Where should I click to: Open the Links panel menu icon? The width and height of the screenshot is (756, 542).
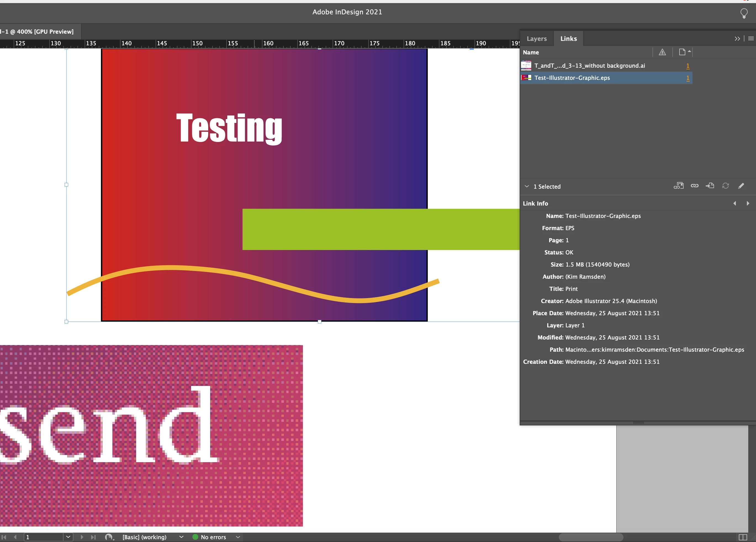click(751, 38)
